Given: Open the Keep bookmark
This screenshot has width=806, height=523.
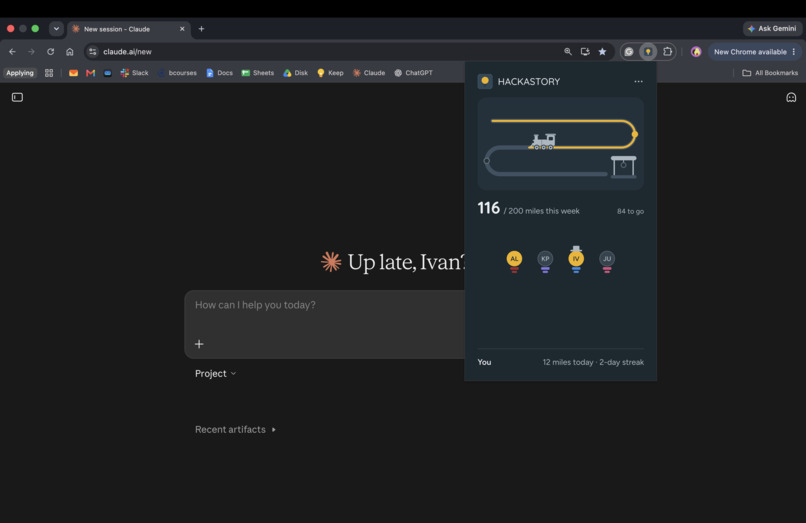Looking at the screenshot, I should (x=331, y=73).
